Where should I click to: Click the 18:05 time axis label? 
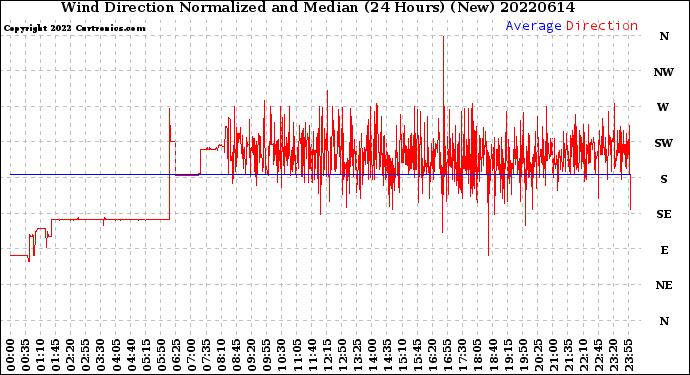tap(477, 355)
